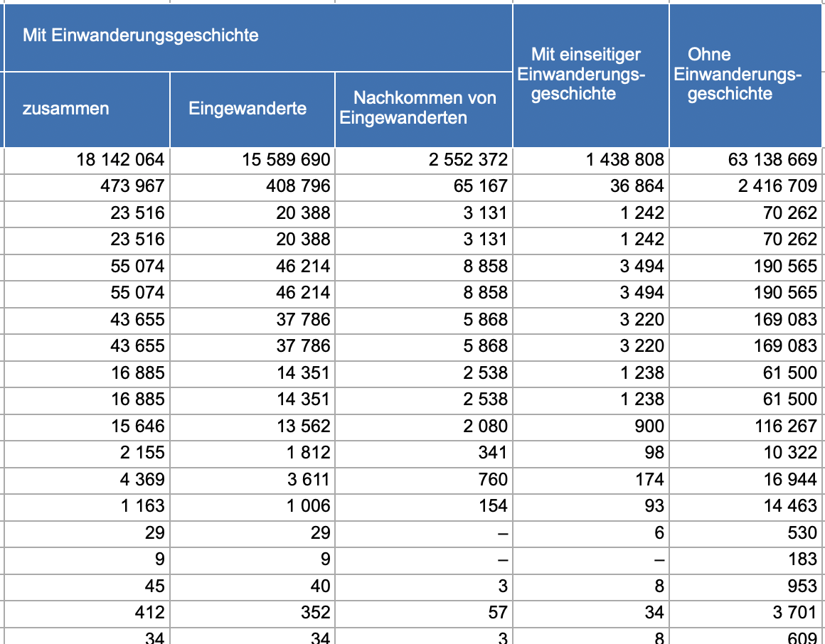The width and height of the screenshot is (825, 644).
Task: Click the 'zusammen' column header
Action: coord(87,109)
